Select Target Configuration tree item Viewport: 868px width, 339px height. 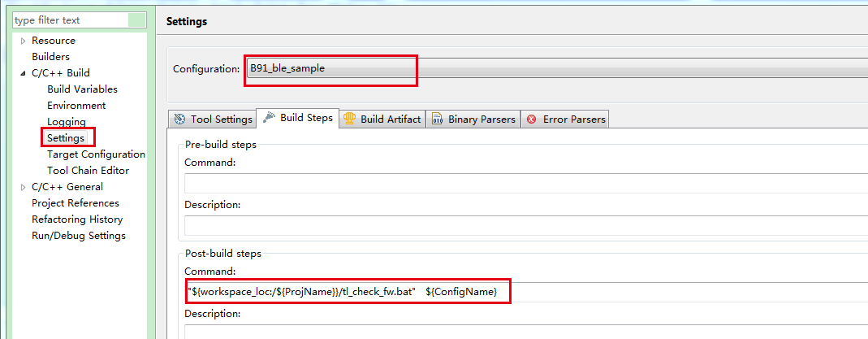click(96, 154)
